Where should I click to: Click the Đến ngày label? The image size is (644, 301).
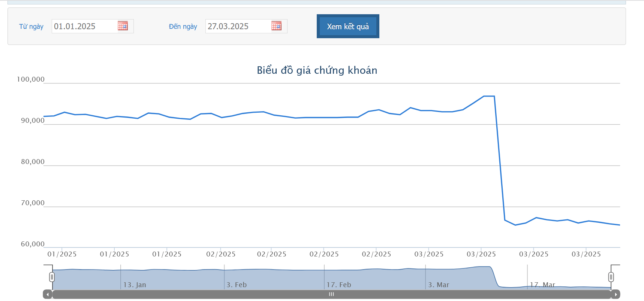click(183, 27)
